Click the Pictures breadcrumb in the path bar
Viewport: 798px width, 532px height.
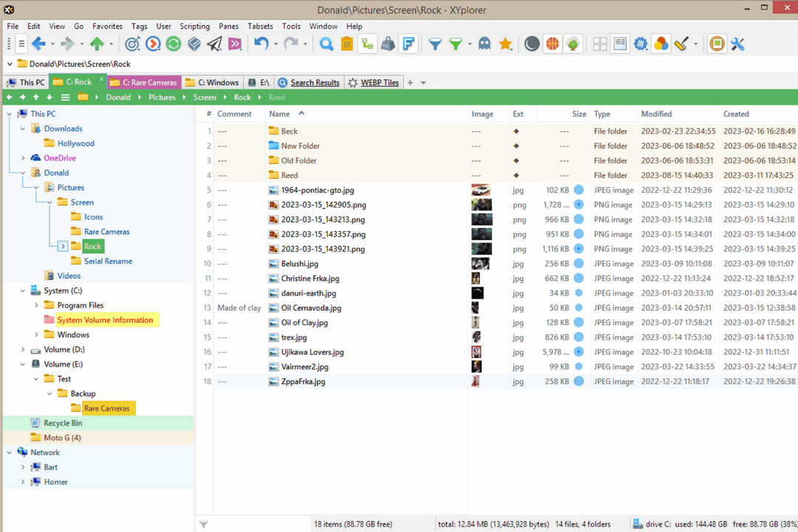point(162,98)
